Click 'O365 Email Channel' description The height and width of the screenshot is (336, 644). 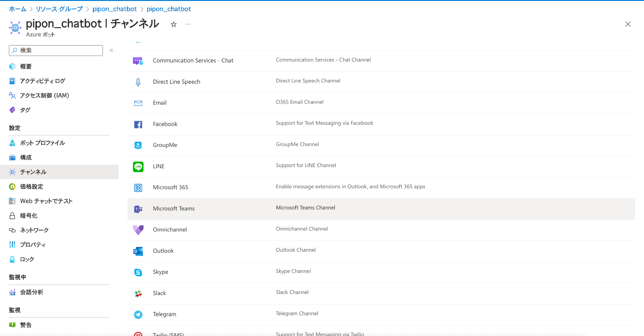point(300,102)
